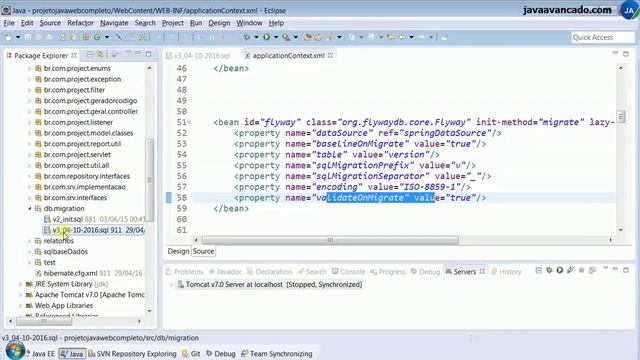Image resolution: width=640 pixels, height=360 pixels.
Task: Open the Design menu
Action: (x=219, y=23)
